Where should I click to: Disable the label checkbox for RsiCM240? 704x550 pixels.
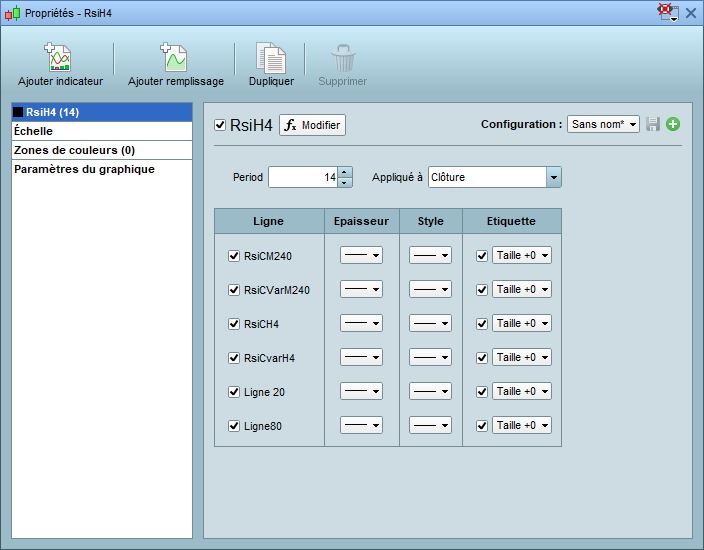[x=482, y=256]
